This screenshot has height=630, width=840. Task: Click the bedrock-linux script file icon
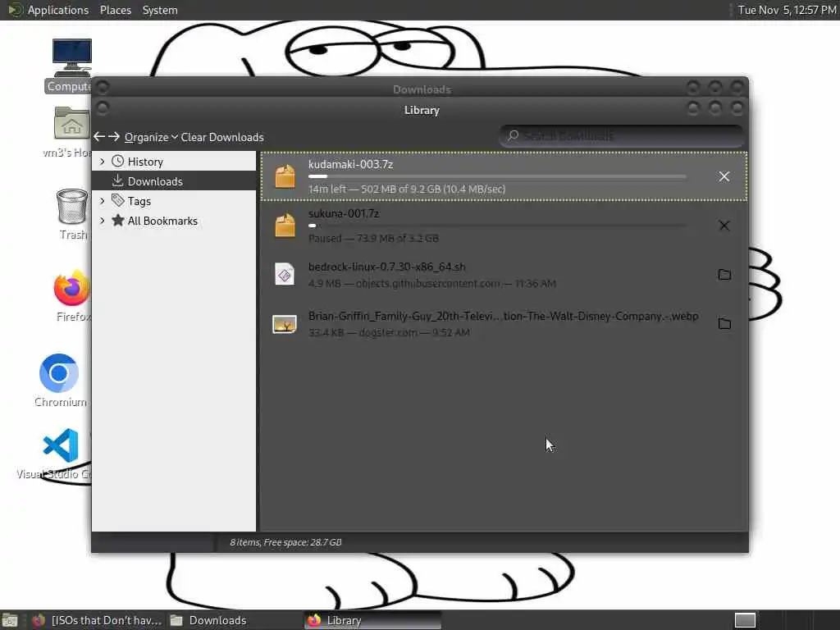pos(285,274)
